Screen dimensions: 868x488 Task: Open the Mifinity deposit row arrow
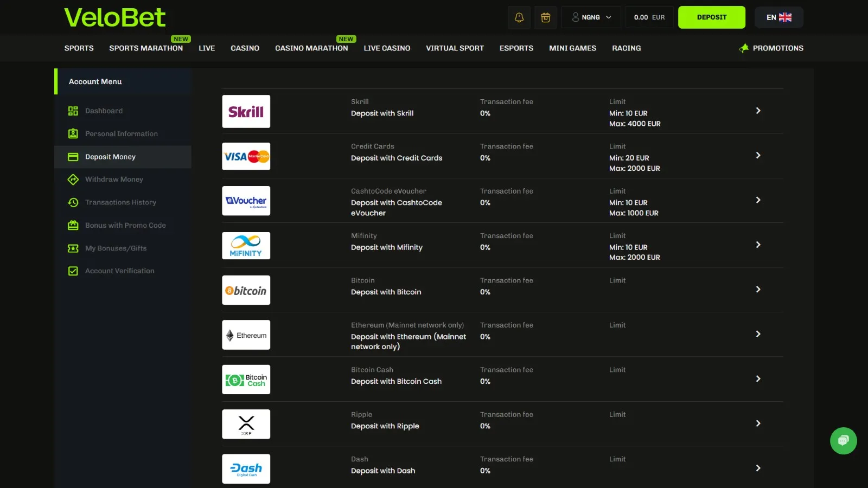pos(758,245)
